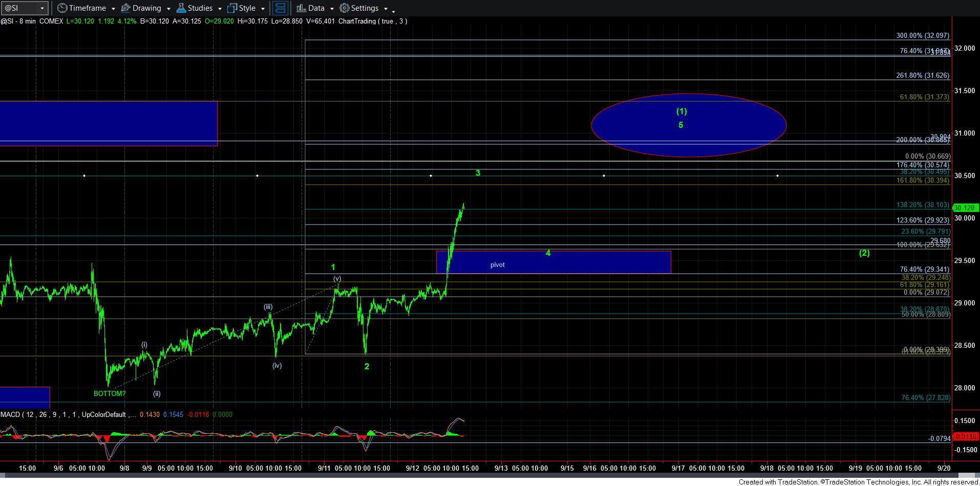Expand the Drawing dropdown arrow
This screenshot has width=980, height=486.
coord(168,9)
